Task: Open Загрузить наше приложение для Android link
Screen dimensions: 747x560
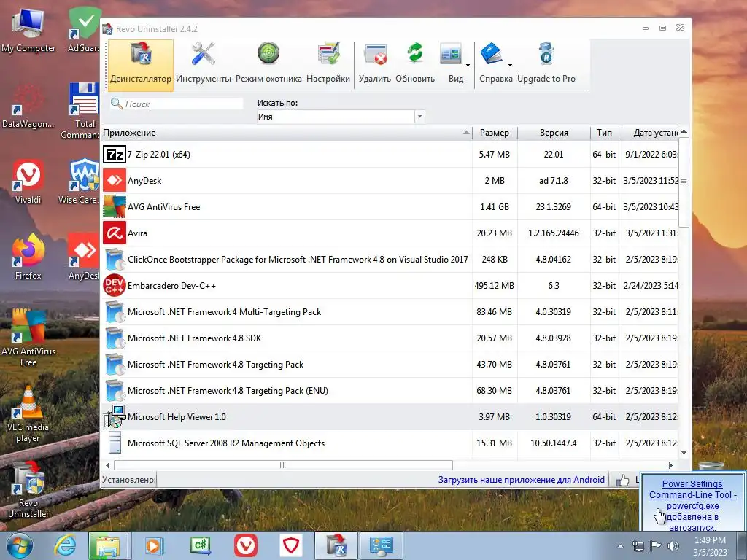Action: (521, 480)
